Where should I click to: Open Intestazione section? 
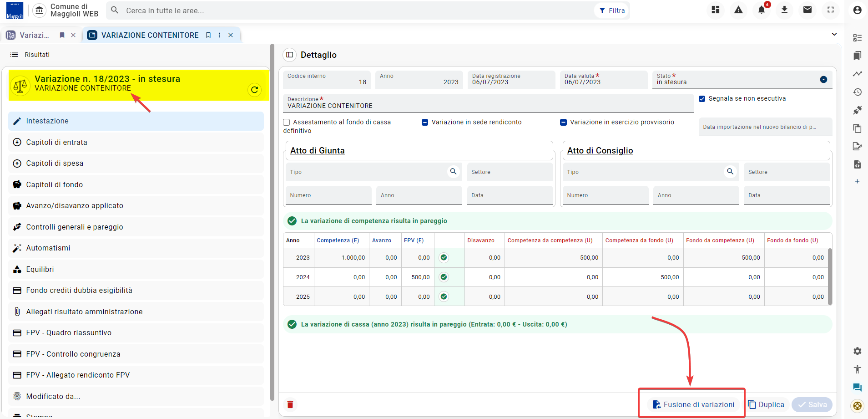click(136, 121)
